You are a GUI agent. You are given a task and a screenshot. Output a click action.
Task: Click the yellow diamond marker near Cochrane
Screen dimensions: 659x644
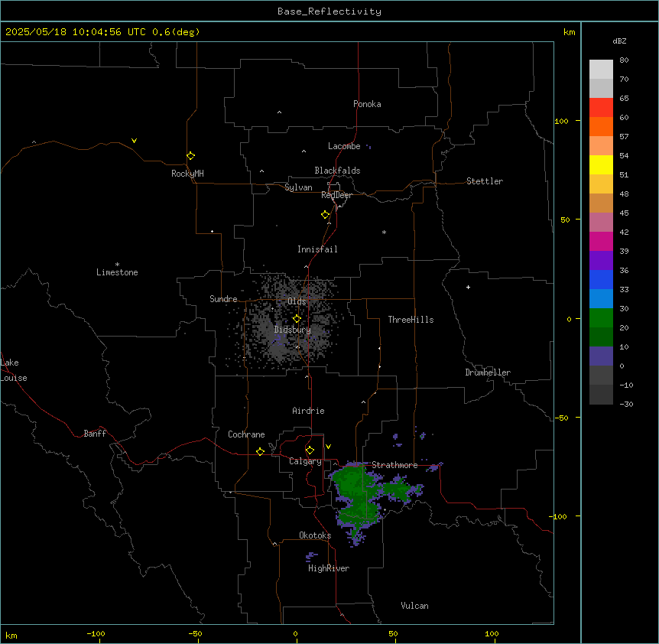point(260,451)
